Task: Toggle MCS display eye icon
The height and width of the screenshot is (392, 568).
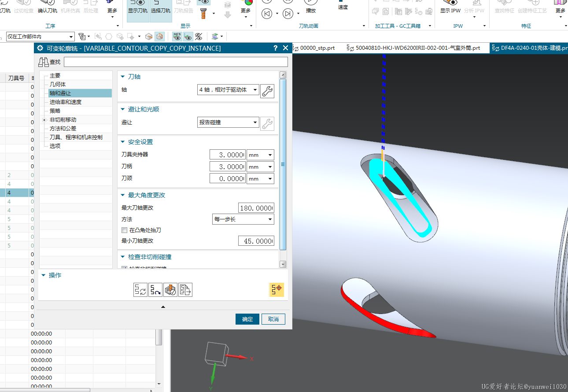Action: [177, 37]
